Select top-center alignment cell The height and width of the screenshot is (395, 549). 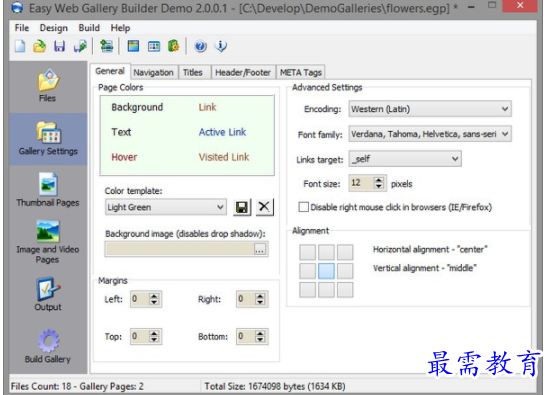(x=326, y=252)
